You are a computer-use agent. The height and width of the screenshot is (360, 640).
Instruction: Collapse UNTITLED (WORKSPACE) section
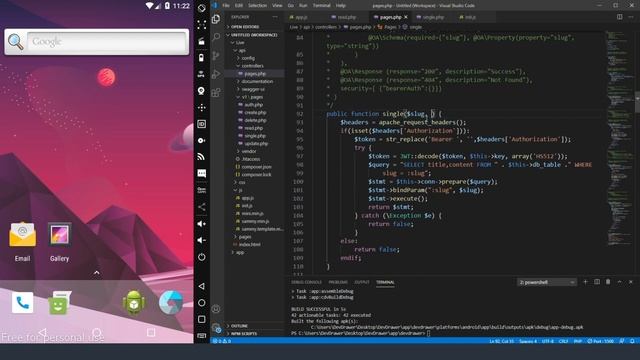[x=254, y=35]
